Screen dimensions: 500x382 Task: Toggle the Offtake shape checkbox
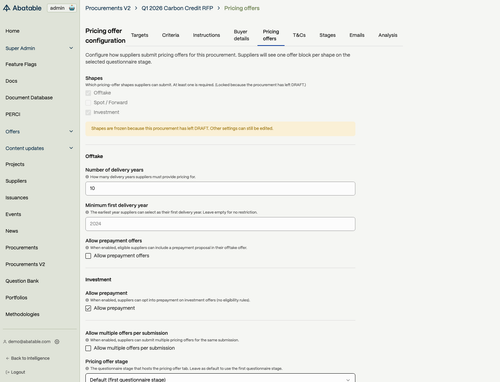88,93
